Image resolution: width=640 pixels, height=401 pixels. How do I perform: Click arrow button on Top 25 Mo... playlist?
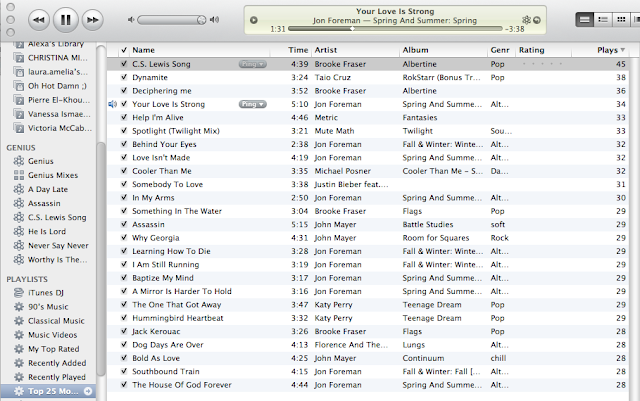pos(88,391)
